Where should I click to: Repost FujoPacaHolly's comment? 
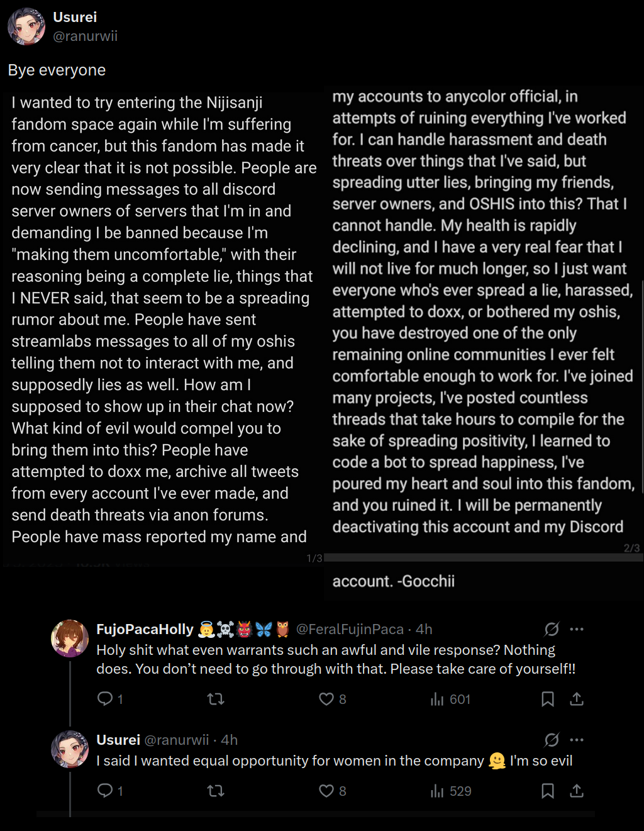[x=216, y=699]
